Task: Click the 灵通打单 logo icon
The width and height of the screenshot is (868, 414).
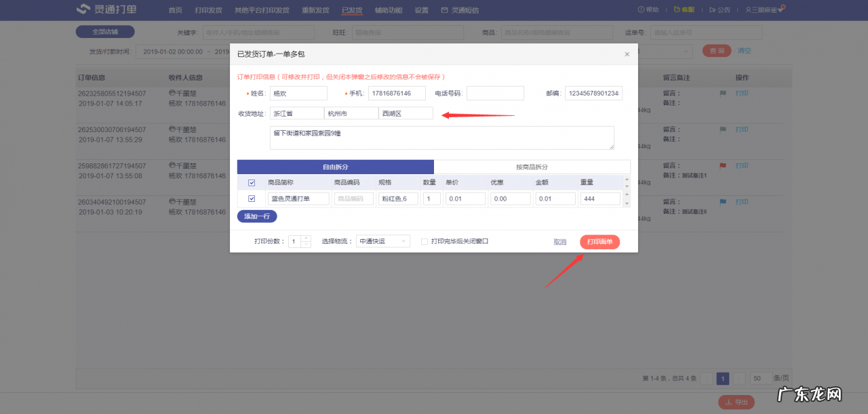Action: click(x=83, y=9)
